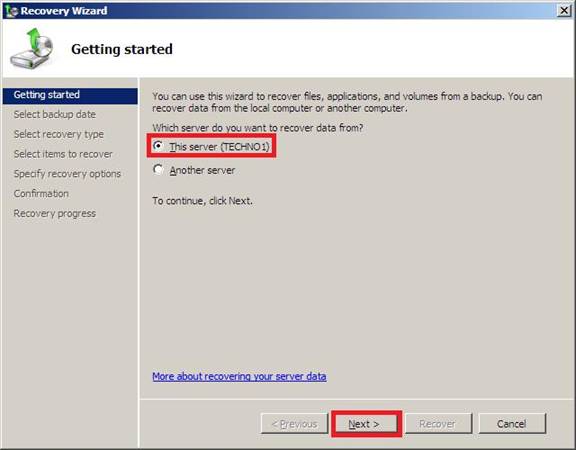Open More about recovering your server data link
The width and height of the screenshot is (576, 450).
(239, 377)
